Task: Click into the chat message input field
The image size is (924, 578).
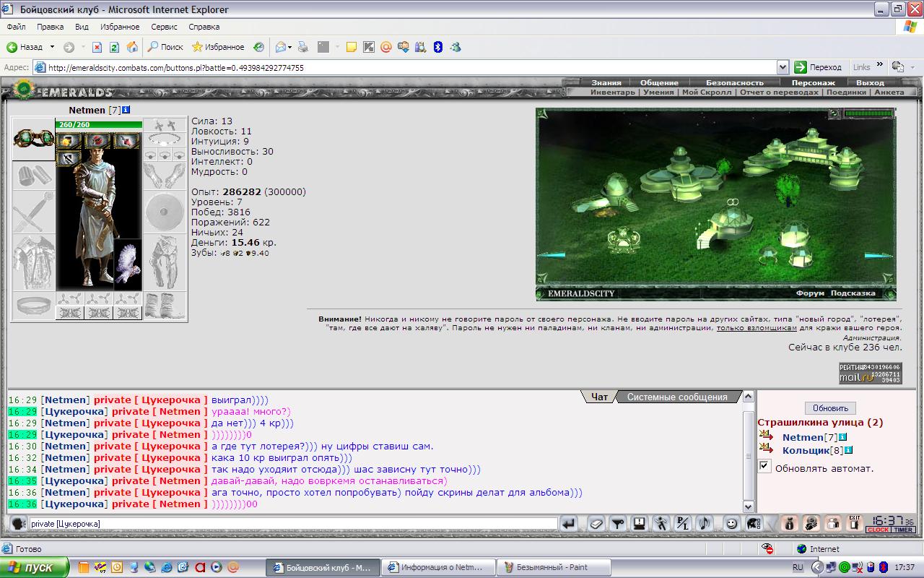Action: point(294,523)
